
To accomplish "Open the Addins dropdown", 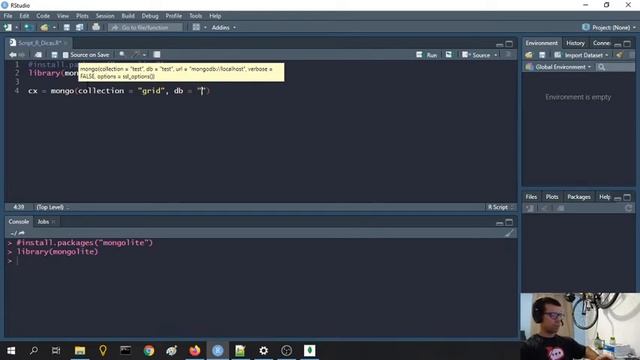I will (223, 27).
